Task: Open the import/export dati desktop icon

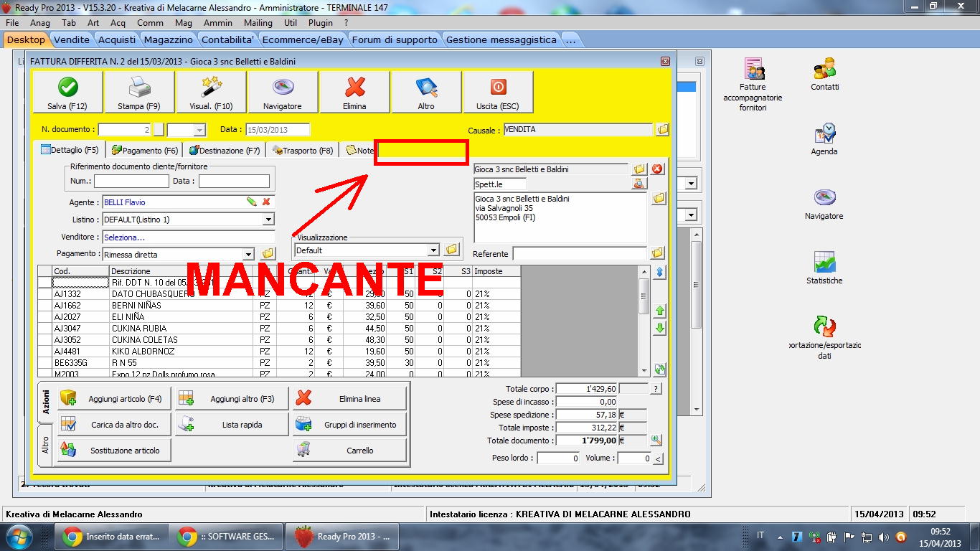Action: 824,338
